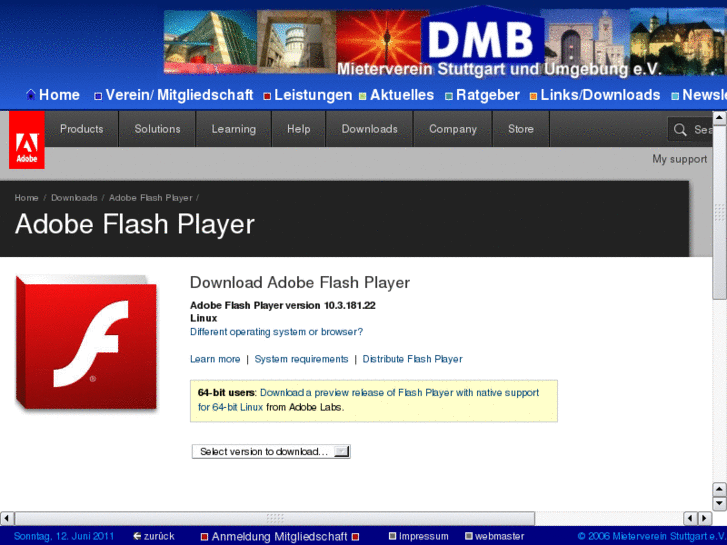The width and height of the screenshot is (727, 545).
Task: Open the Links/Downloads menu item
Action: [600, 95]
